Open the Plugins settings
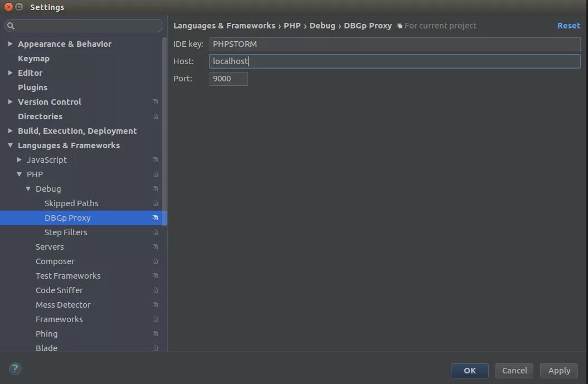This screenshot has height=384, width=588. [x=32, y=88]
